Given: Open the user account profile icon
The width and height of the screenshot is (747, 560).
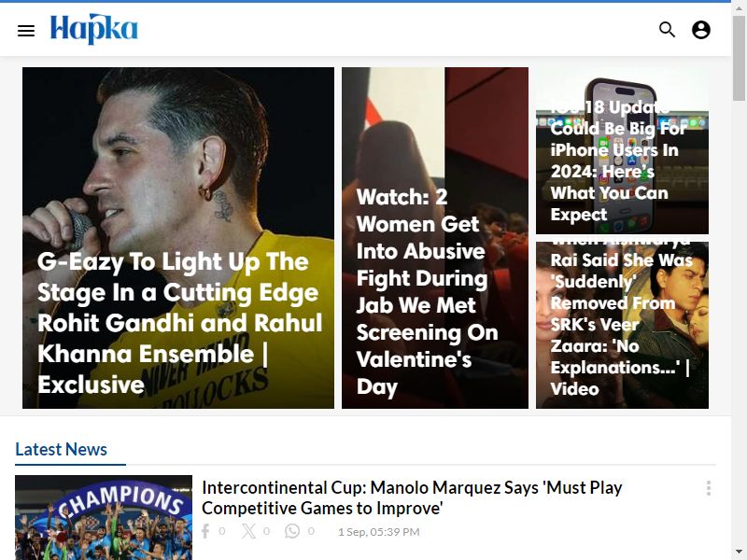Looking at the screenshot, I should click(x=701, y=30).
